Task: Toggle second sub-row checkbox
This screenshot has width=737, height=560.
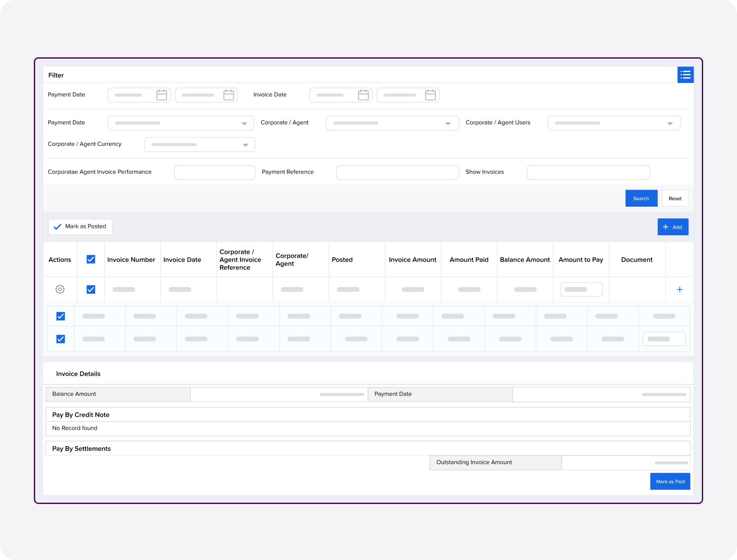Action: tap(61, 339)
